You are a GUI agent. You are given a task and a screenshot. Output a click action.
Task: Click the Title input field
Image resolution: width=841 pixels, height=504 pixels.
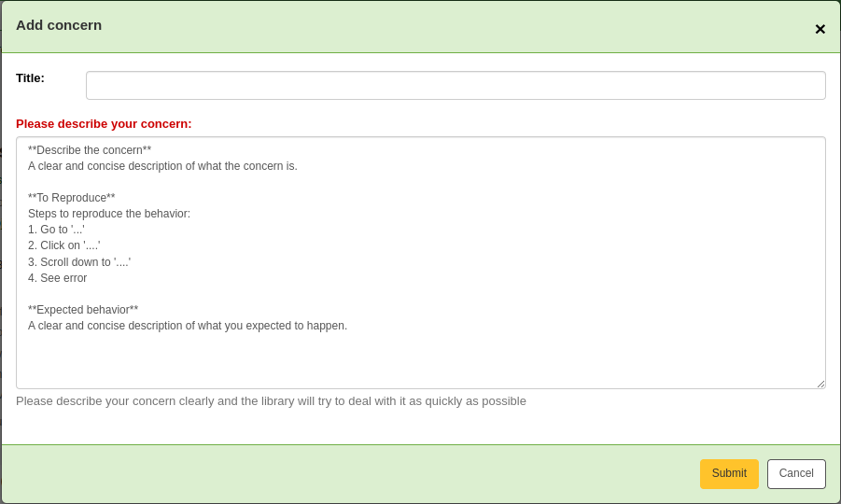tap(456, 86)
